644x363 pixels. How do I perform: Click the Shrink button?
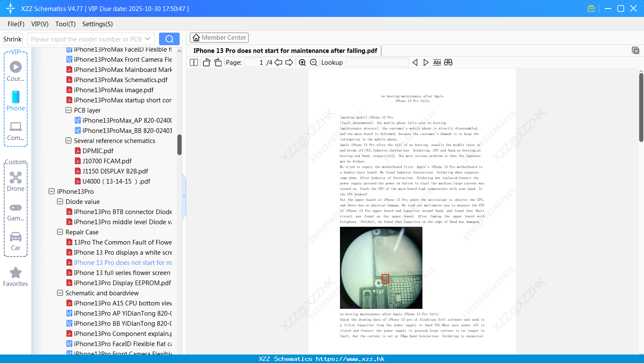point(13,39)
